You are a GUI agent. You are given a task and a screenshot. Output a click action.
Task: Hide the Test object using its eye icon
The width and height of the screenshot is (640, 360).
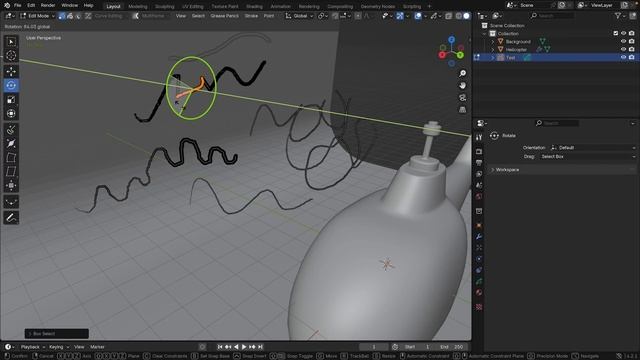[623, 58]
